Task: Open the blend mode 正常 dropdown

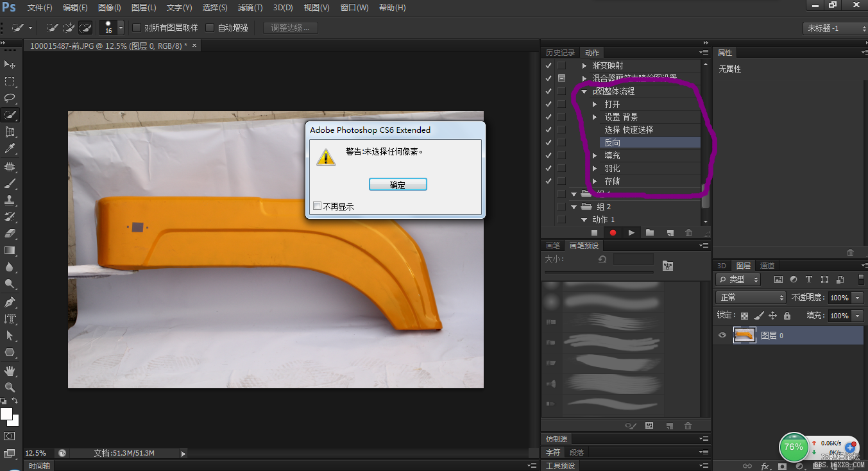Action: tap(751, 298)
